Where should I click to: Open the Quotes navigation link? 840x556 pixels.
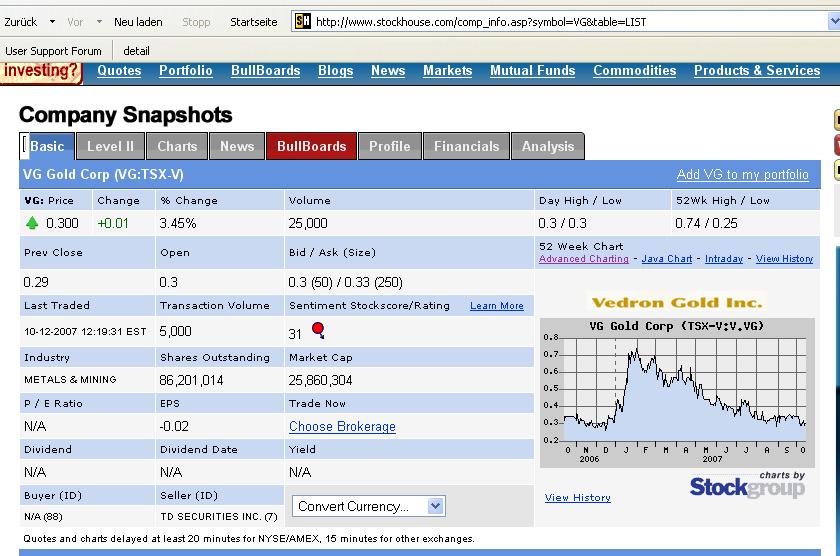click(x=119, y=71)
